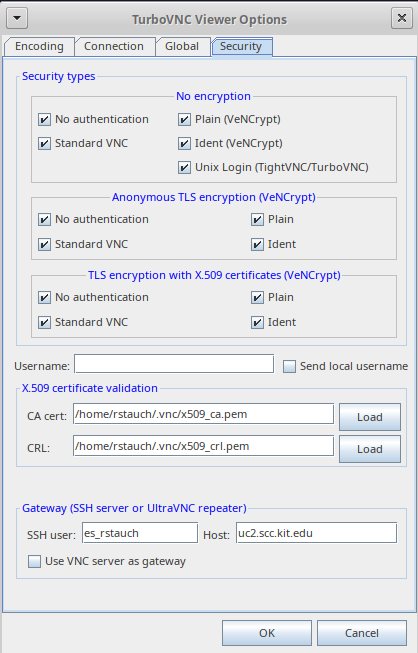This screenshot has width=418, height=653.
Task: Toggle Plain (VeNCrypt) checkbox
Action: pos(184,120)
